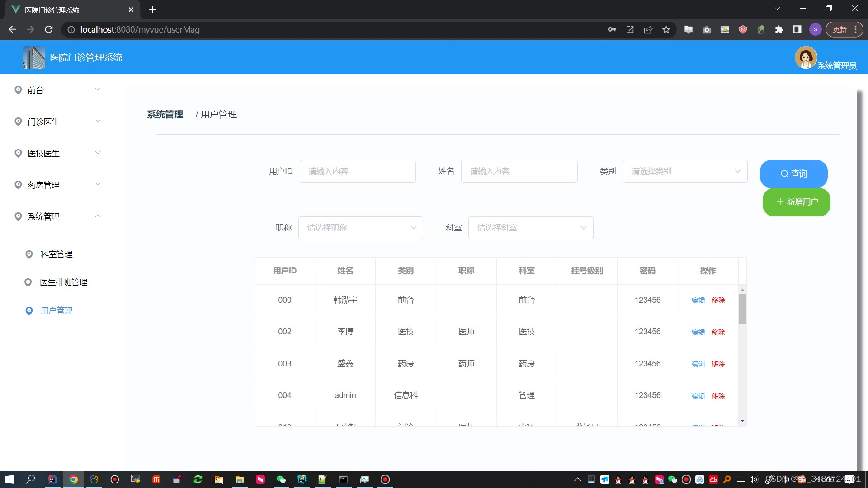Open browser extensions puzzle icon
This screenshot has height=488, width=868.
(779, 30)
